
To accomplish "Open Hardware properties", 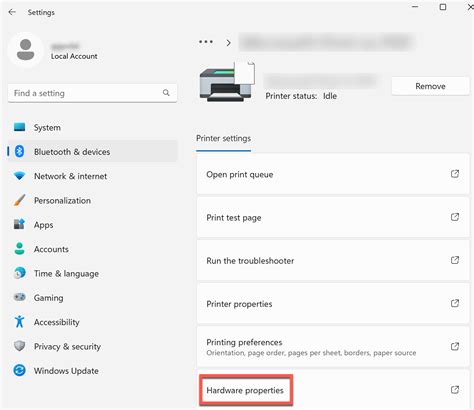I will [333, 390].
